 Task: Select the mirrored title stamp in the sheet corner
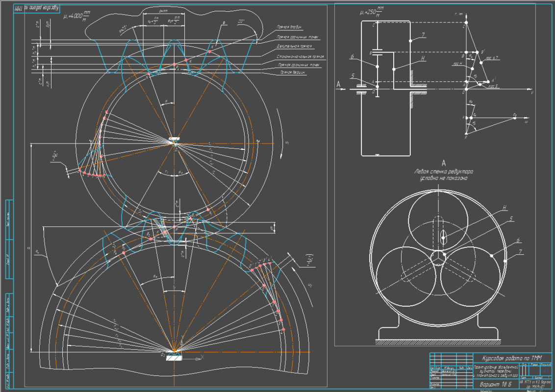[37, 8]
